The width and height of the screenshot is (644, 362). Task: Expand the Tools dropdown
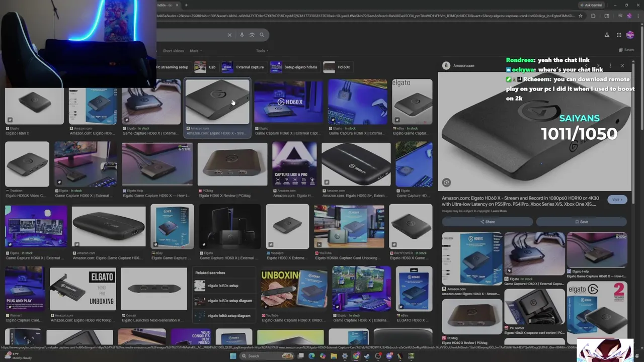tap(262, 51)
